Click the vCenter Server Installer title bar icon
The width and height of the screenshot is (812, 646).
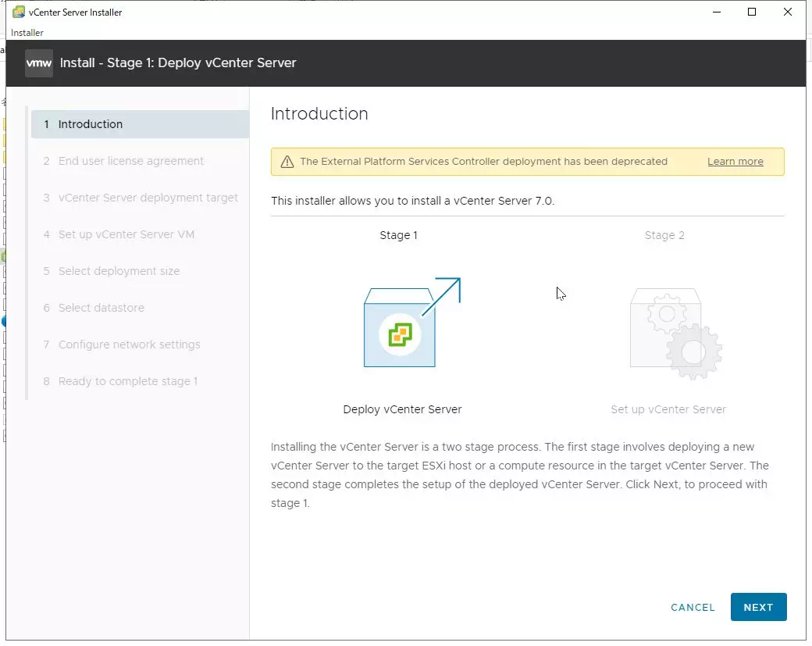[19, 12]
